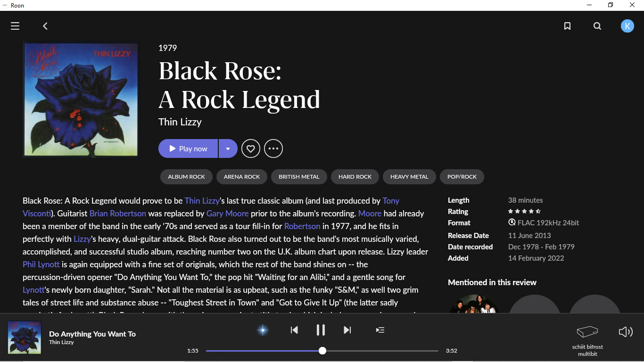Select the HEAVY METAL genre tag
Image resolution: width=644 pixels, height=362 pixels.
pos(409,177)
